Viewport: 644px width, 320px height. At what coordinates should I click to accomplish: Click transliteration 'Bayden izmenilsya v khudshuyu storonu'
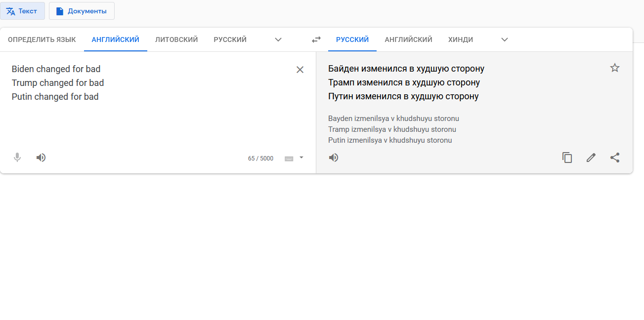pos(393,119)
